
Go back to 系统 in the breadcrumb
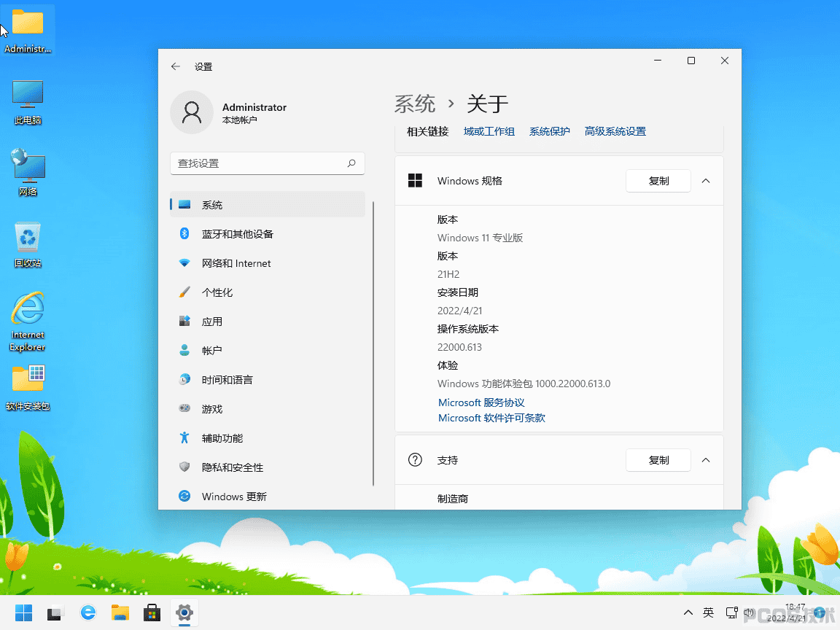click(x=415, y=104)
